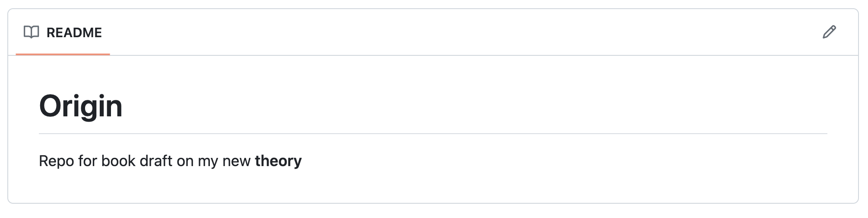Click the divider line under the Origin heading
Image resolution: width=868 pixels, height=218 pixels.
[x=433, y=134]
